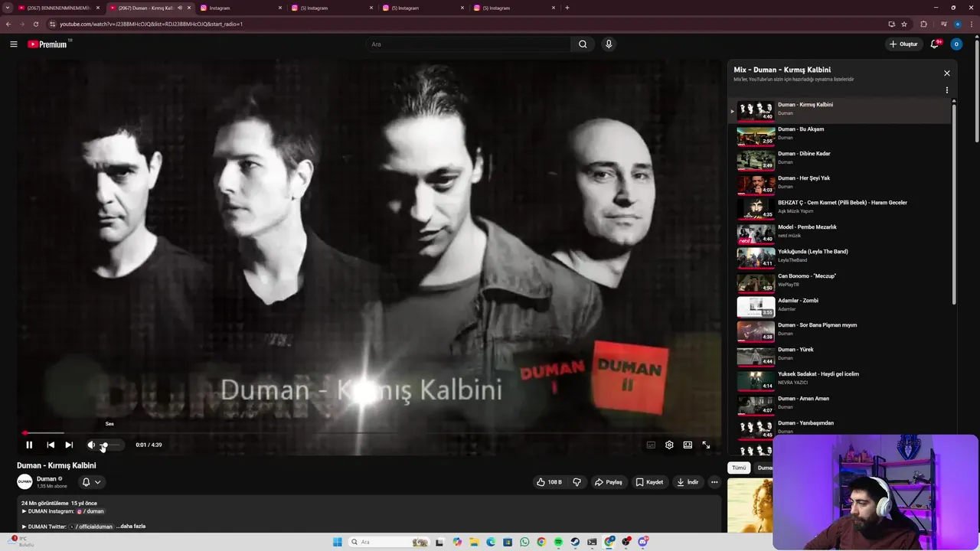Expand description with ...daha fazla
The height and width of the screenshot is (551, 980).
(131, 527)
